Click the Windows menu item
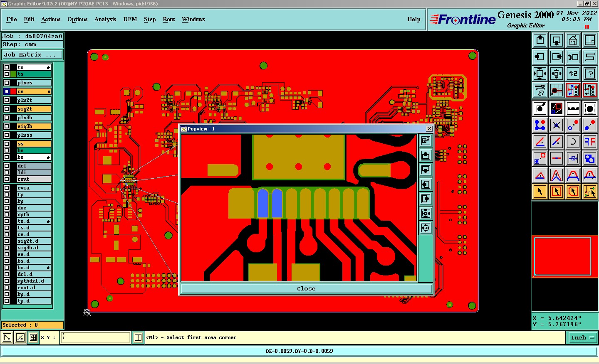Viewport: 599px width, 364px height. point(193,19)
